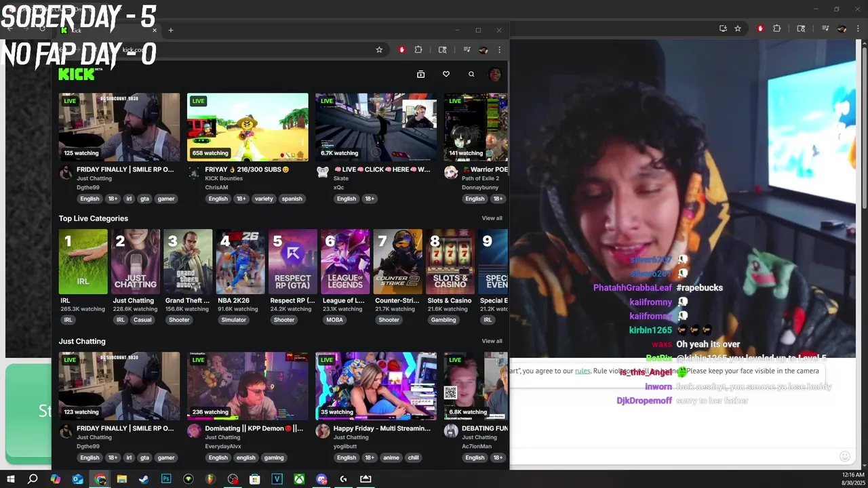Image resolution: width=868 pixels, height=488 pixels.
Task: Select the Gambling tag under Slots & Casino
Action: [x=443, y=320]
